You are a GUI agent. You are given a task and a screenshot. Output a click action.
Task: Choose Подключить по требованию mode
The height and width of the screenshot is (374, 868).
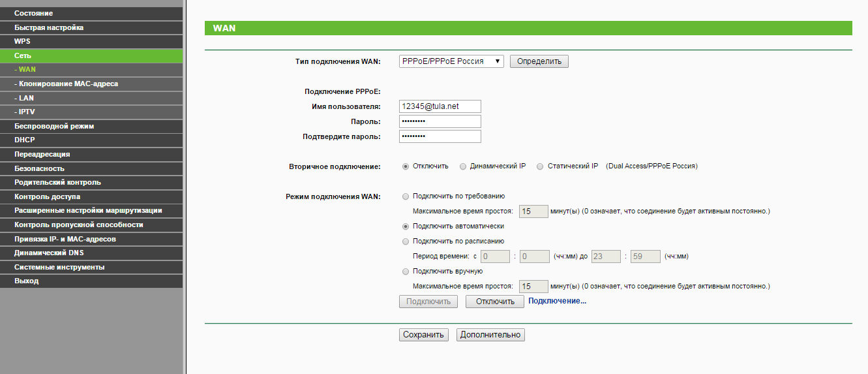coord(406,196)
